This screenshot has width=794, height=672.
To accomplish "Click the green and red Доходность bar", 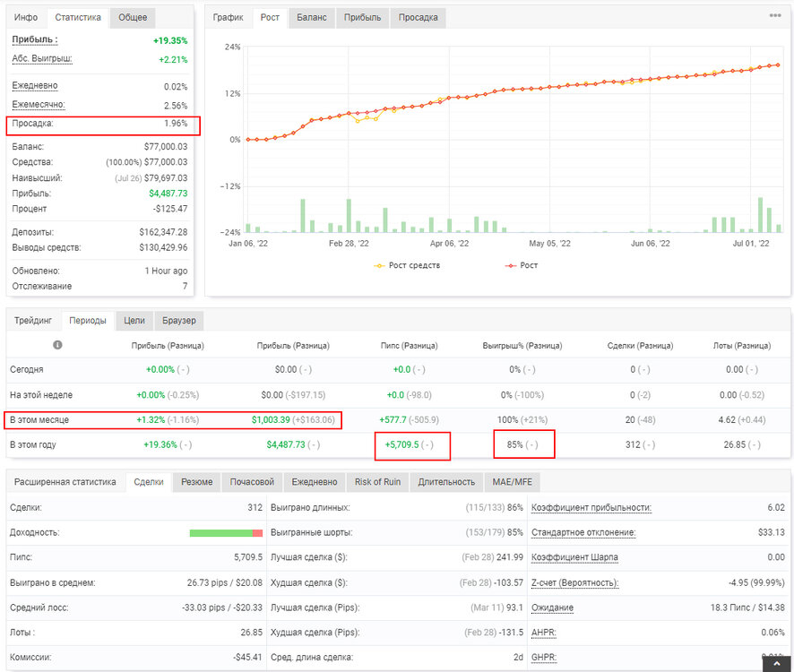I will click(226, 533).
